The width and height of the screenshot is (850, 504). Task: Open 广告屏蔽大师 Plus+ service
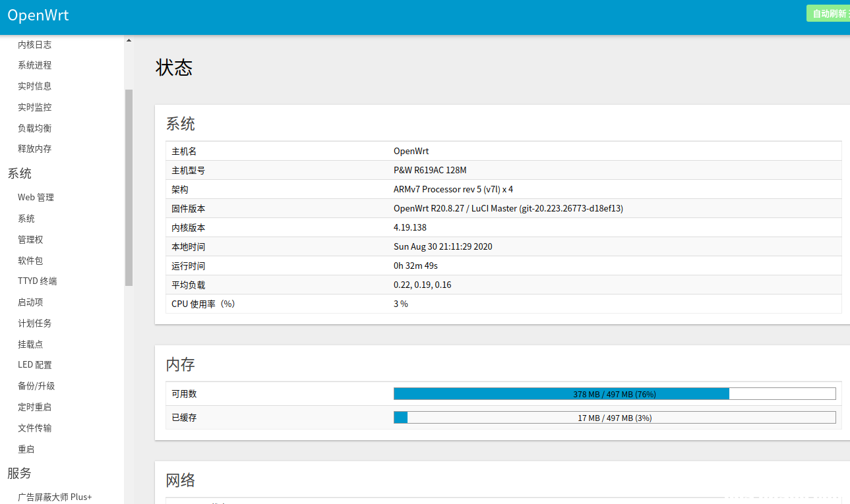click(x=55, y=497)
